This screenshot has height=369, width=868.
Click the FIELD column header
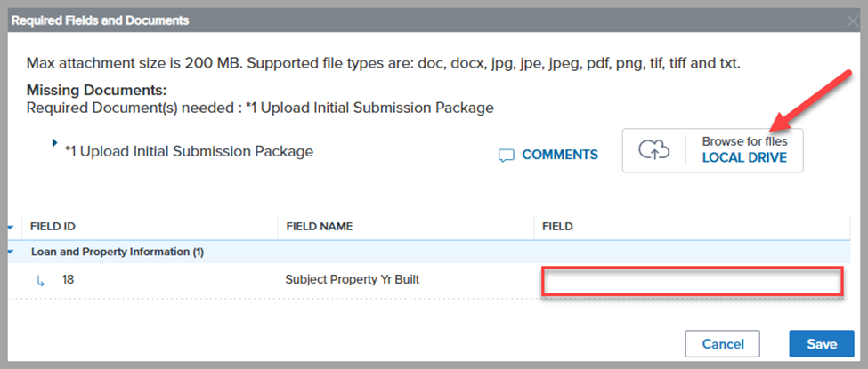[558, 227]
